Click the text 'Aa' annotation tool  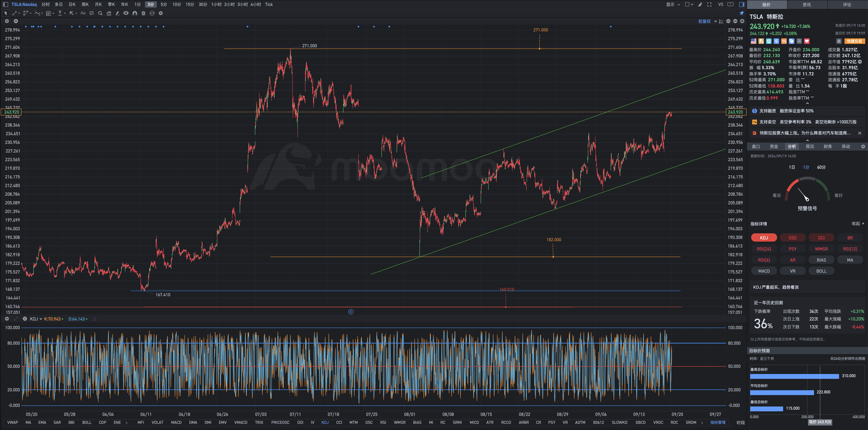pos(83,13)
